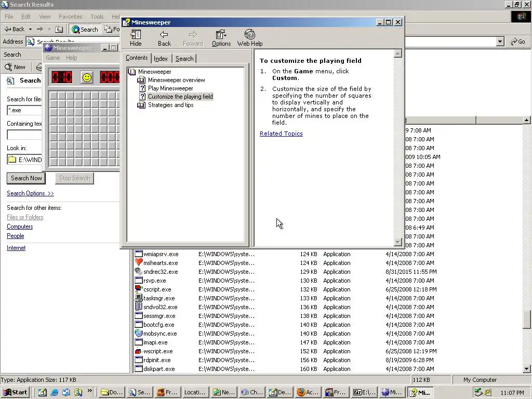This screenshot has height=399, width=532.
Task: Click the Search for files input field
Action: pyautogui.click(x=24, y=110)
